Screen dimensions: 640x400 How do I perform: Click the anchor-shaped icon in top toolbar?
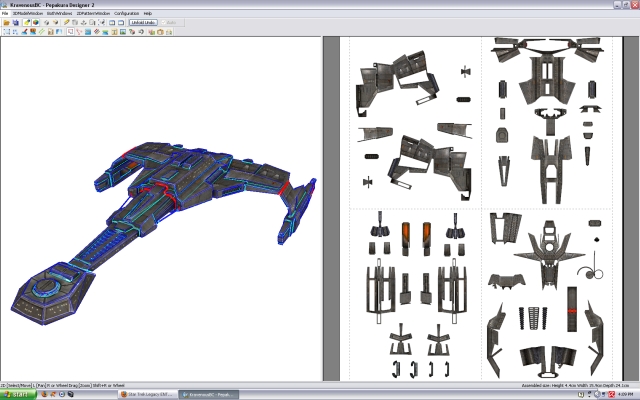(84, 22)
